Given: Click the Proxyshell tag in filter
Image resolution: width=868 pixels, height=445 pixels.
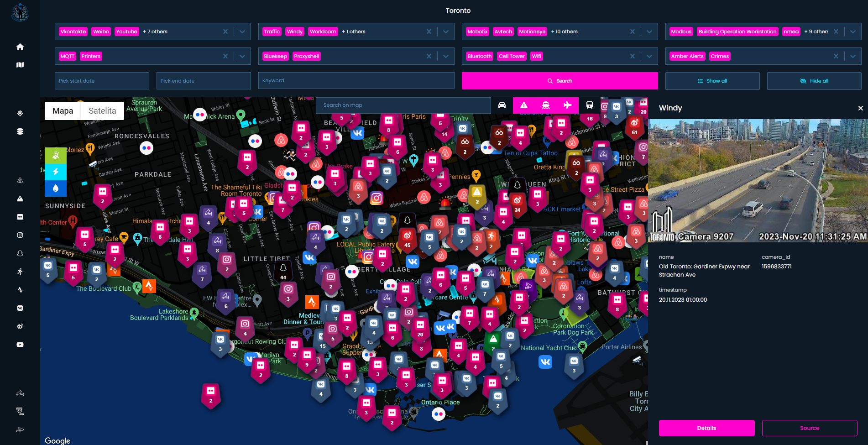Looking at the screenshot, I should 307,56.
